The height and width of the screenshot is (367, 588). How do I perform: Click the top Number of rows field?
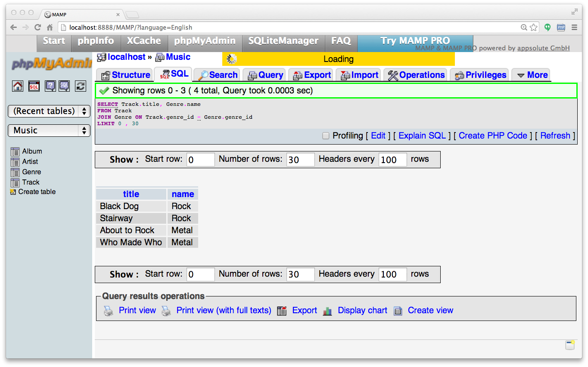pos(301,160)
